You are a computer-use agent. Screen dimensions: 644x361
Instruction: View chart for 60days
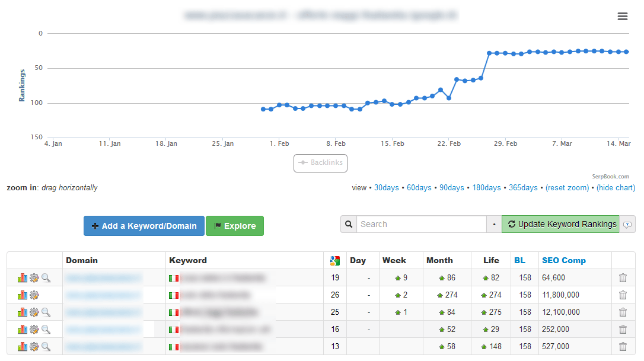[x=419, y=188]
